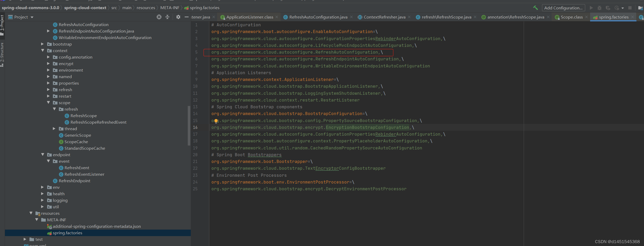Click the Collapse All icon in Project panel

167,17
